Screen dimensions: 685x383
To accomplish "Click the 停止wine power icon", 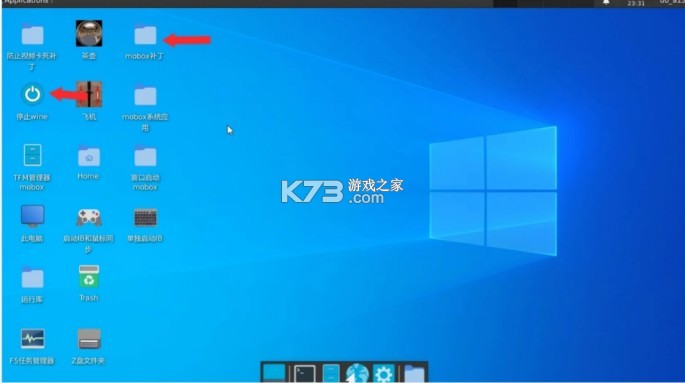I will [x=32, y=94].
